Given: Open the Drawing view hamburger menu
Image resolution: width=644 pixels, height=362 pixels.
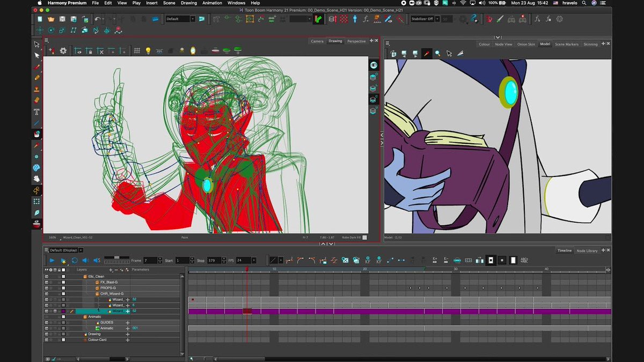Looking at the screenshot, I should [46, 40].
